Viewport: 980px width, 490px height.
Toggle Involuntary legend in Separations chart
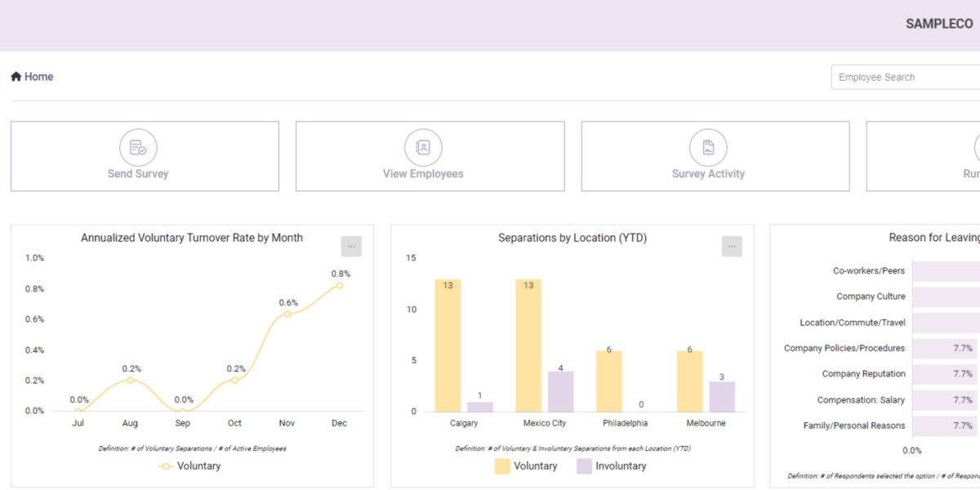(611, 466)
